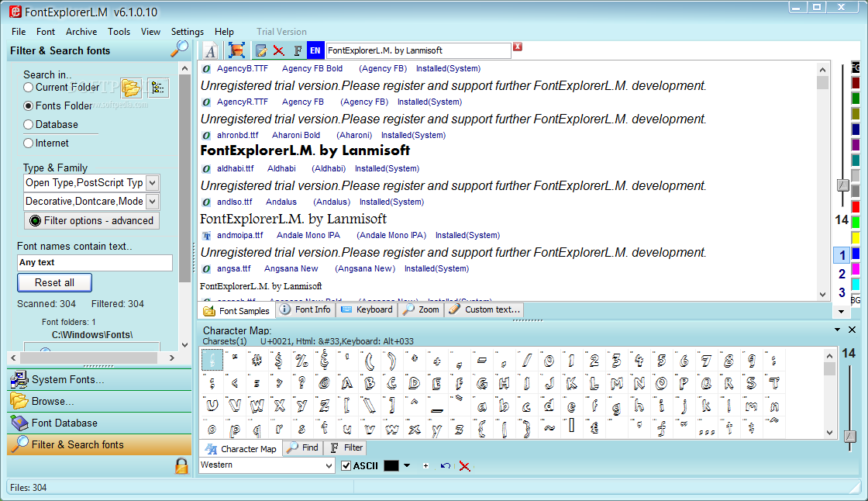This screenshot has height=501, width=868.
Task: Click the small plus icon in the character map toolbar
Action: (x=425, y=465)
